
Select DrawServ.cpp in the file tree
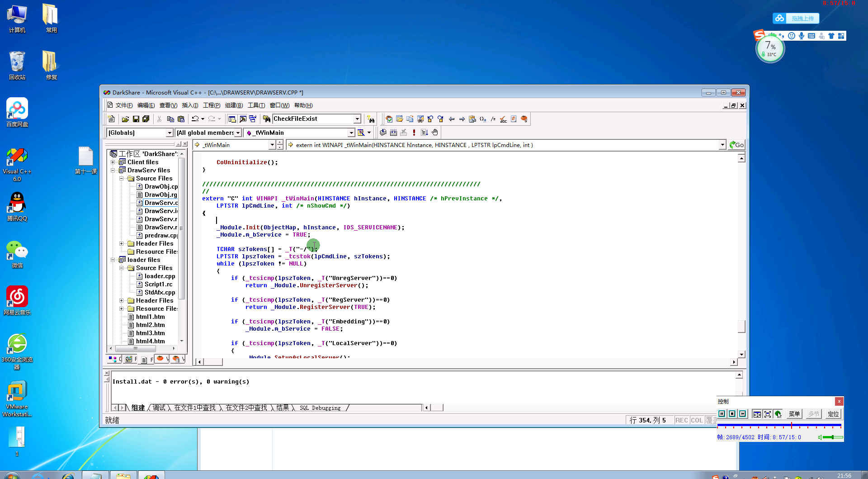(x=161, y=203)
